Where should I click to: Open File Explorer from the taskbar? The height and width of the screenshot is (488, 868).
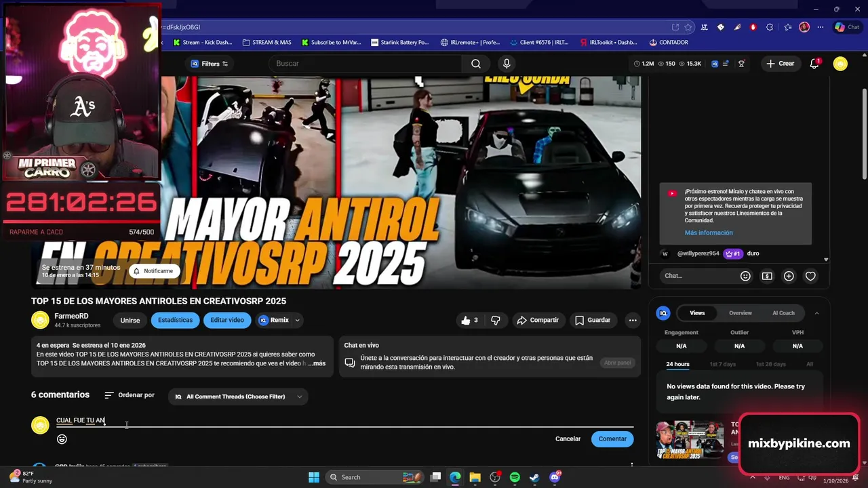475,477
